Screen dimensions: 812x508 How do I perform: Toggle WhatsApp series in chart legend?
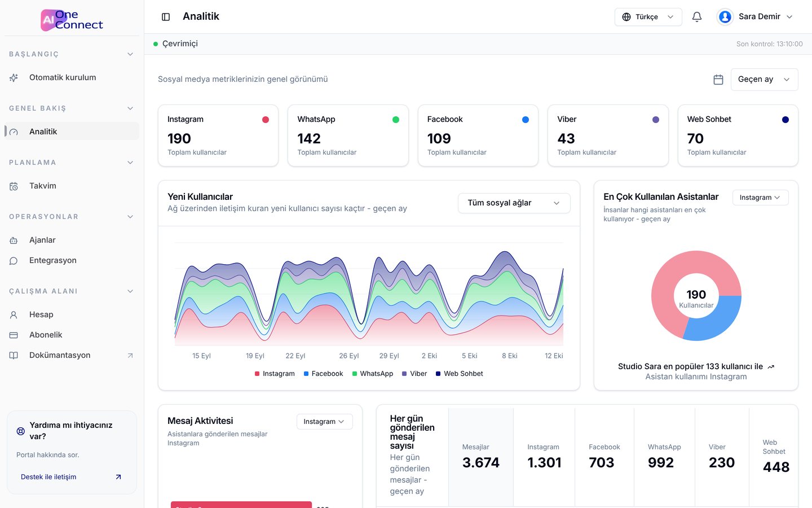373,374
